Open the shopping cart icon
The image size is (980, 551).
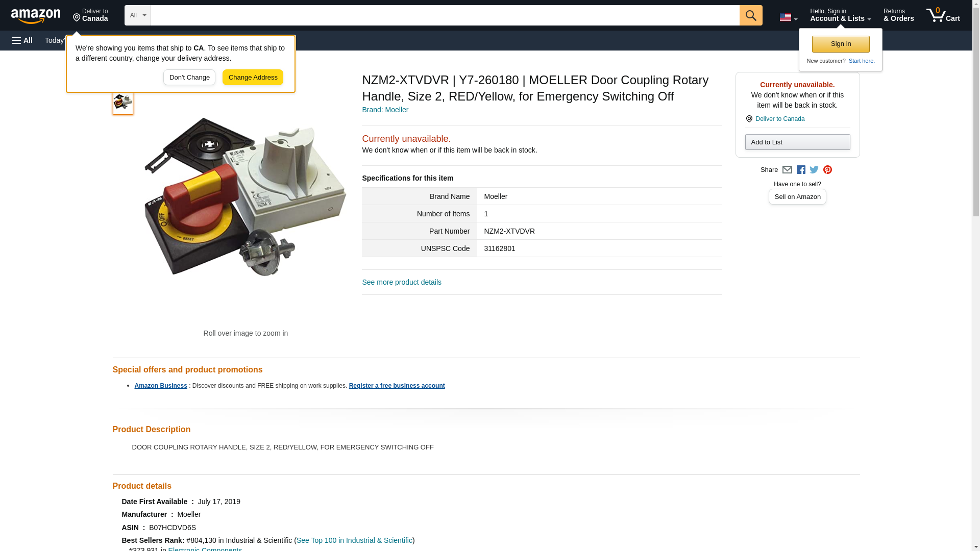(943, 15)
